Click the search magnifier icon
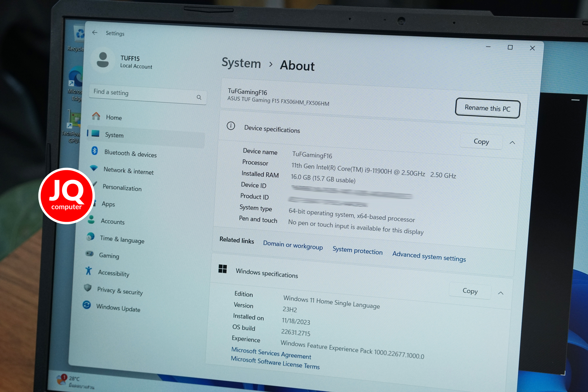Image resolution: width=588 pixels, height=392 pixels. coord(199,97)
